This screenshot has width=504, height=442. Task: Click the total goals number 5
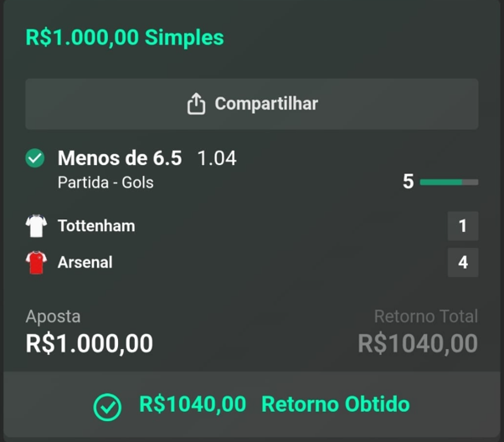[x=409, y=182]
